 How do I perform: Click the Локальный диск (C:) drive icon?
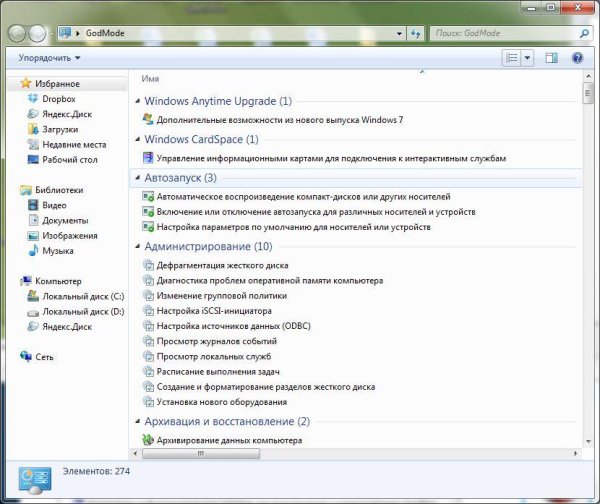coord(33,296)
